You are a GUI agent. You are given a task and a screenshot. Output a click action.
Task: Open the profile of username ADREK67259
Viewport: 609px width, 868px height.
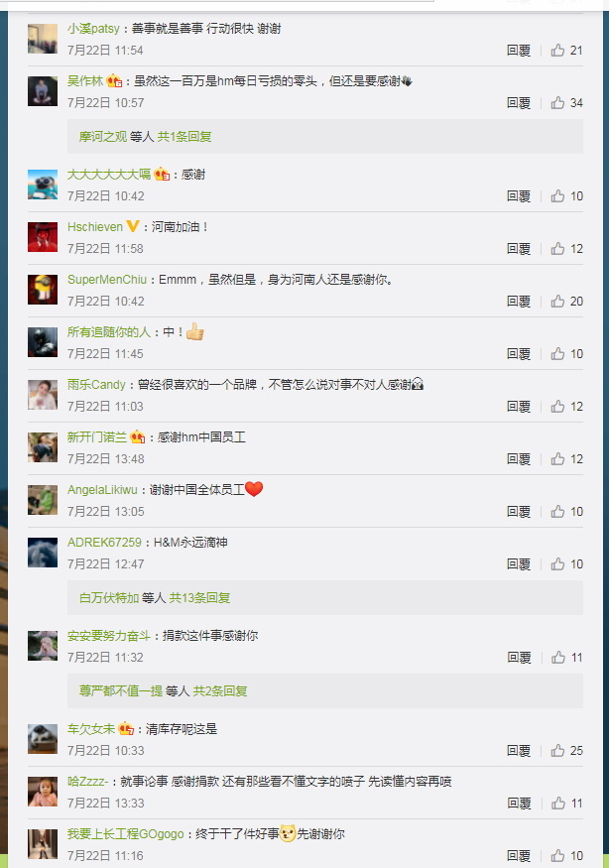point(104,543)
